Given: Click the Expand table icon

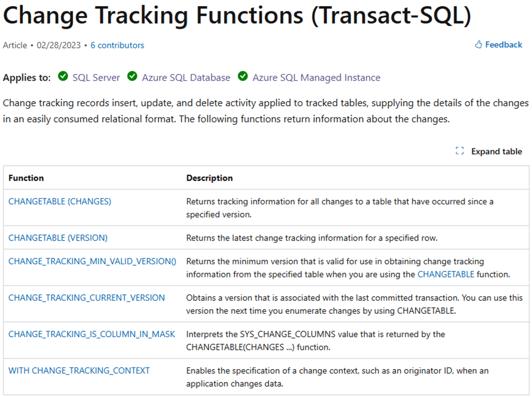Looking at the screenshot, I should [460, 151].
